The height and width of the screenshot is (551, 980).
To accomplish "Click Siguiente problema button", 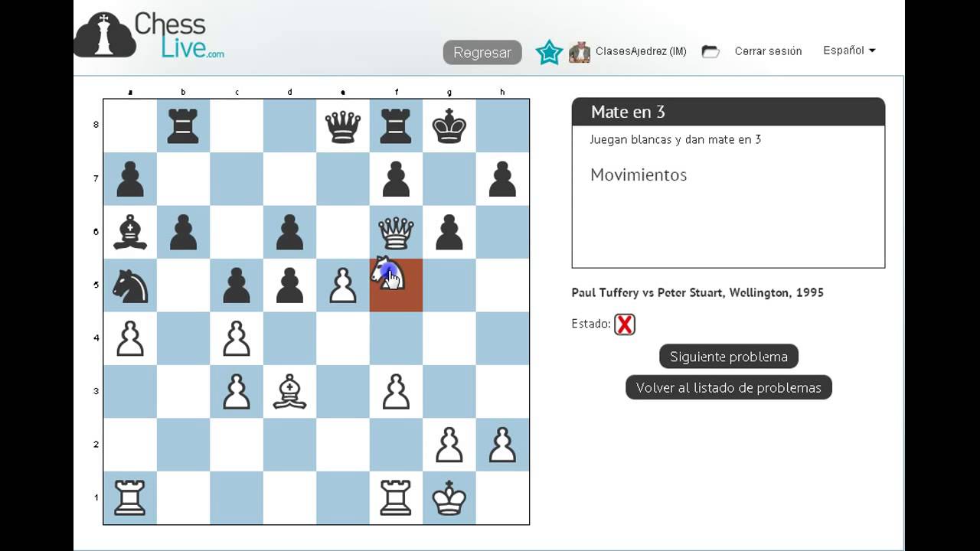I will [x=729, y=357].
